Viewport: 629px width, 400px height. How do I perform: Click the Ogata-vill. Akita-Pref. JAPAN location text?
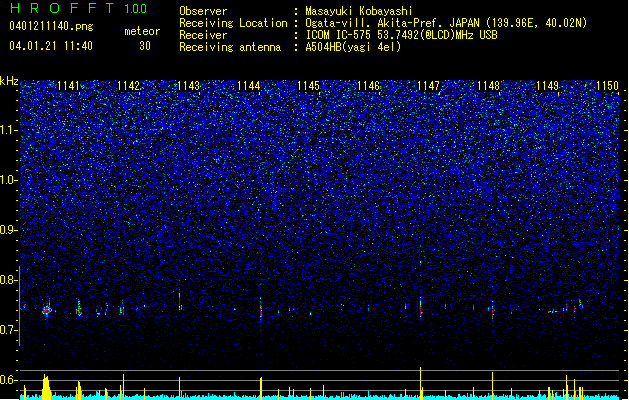point(446,23)
